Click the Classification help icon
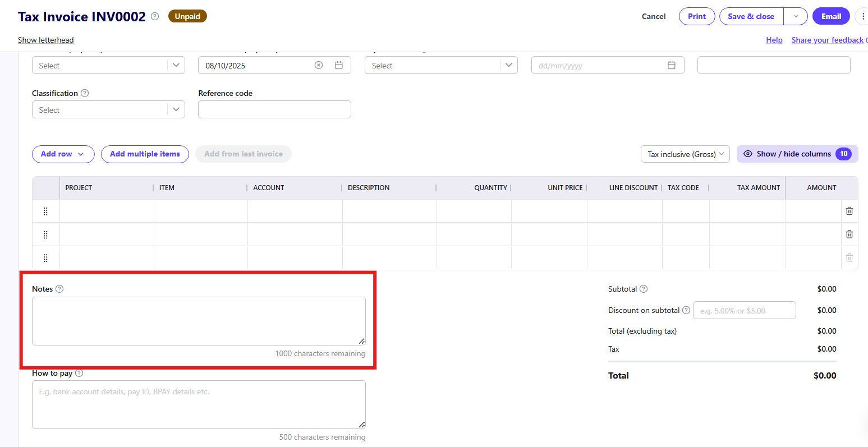This screenshot has height=447, width=868. [85, 93]
